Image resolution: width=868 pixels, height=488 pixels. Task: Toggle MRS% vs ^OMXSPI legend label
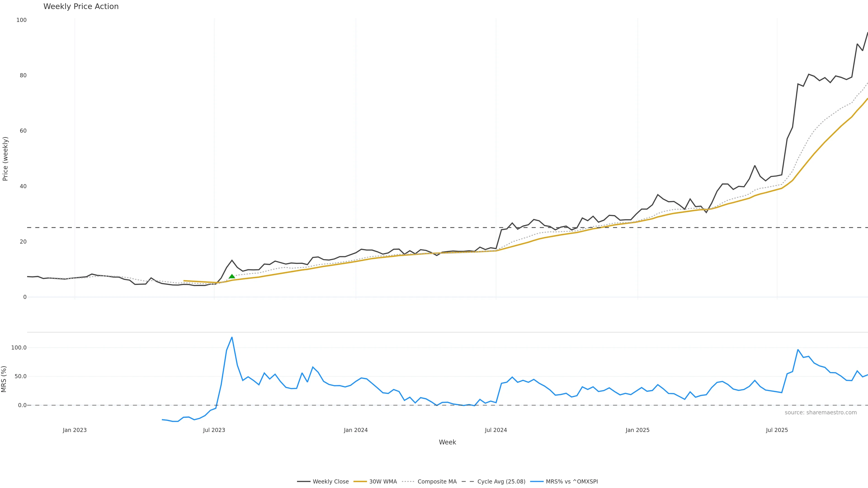pos(572,482)
